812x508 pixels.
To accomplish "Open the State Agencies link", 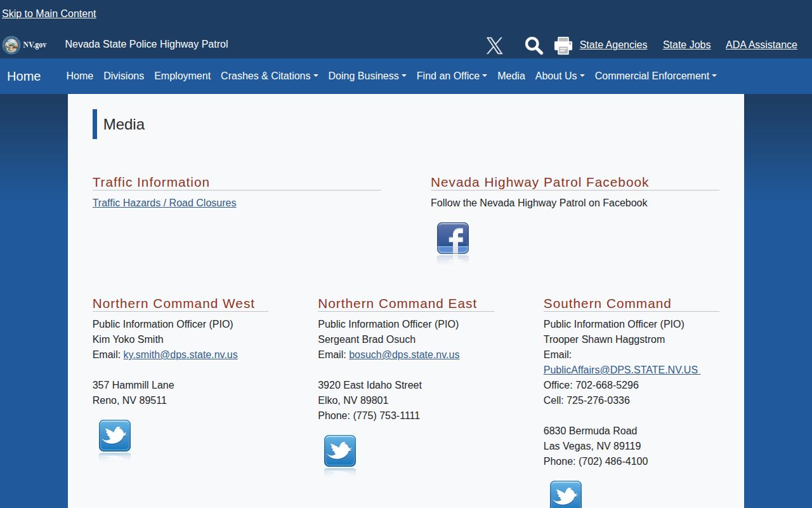I will coord(613,45).
